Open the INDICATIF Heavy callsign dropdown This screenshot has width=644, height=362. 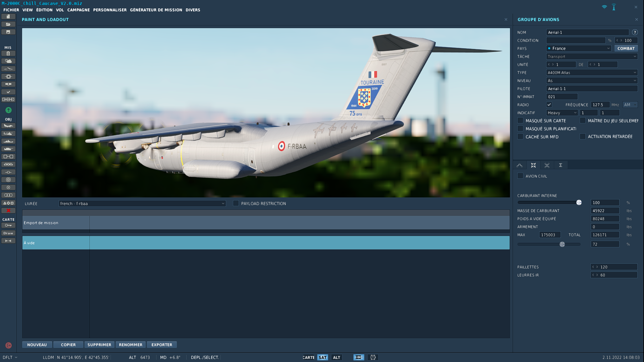(x=562, y=113)
